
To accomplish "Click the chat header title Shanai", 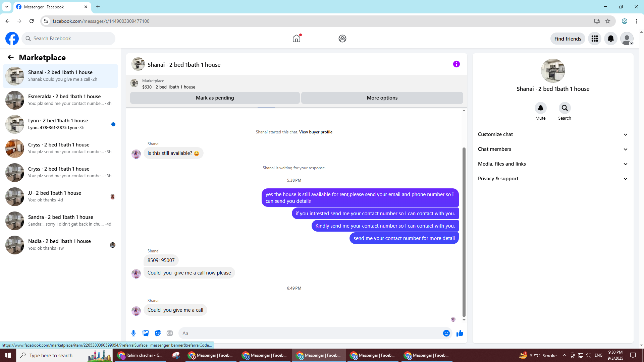I will (184, 65).
